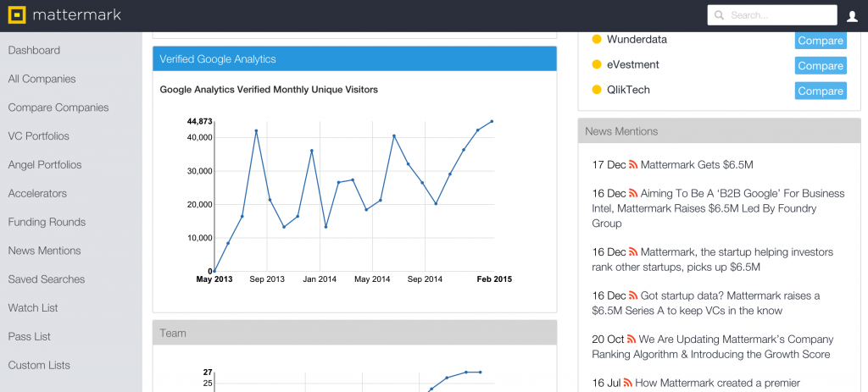This screenshot has width=868, height=392.
Task: Open 'startup helping investors rank' article
Action: click(712, 260)
